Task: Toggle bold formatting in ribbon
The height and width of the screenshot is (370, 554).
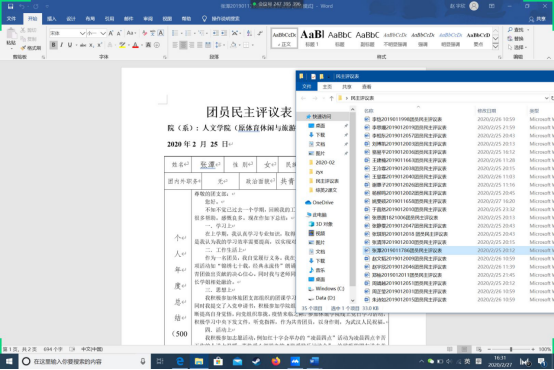Action: point(53,45)
